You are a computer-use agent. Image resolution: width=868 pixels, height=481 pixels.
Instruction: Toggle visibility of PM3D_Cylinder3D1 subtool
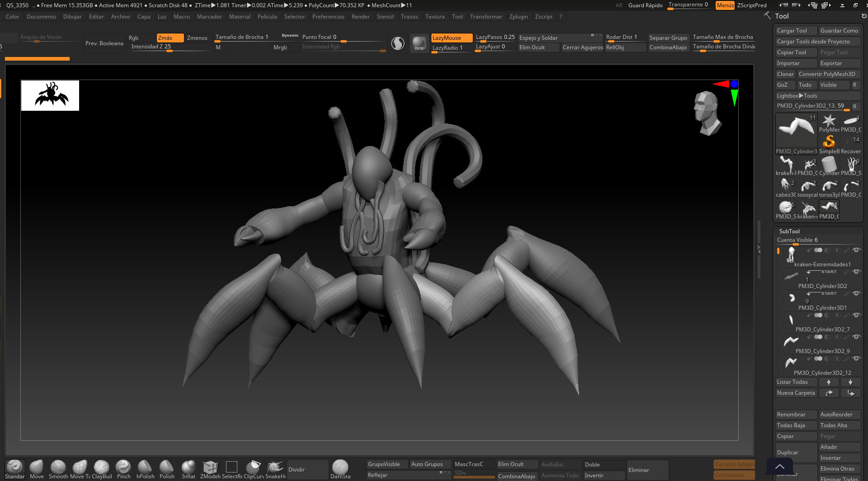pos(856,293)
